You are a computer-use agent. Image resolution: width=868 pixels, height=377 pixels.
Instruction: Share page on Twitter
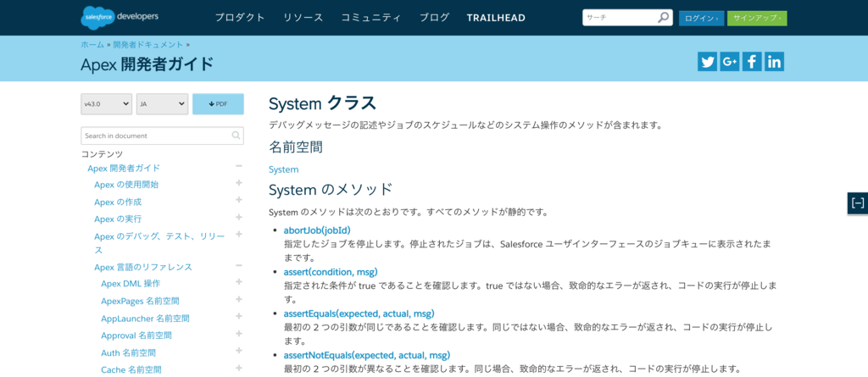click(707, 62)
